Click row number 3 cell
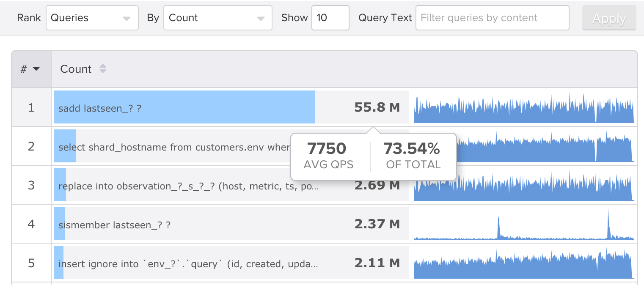Screen dimensions: 644x285 point(31,185)
